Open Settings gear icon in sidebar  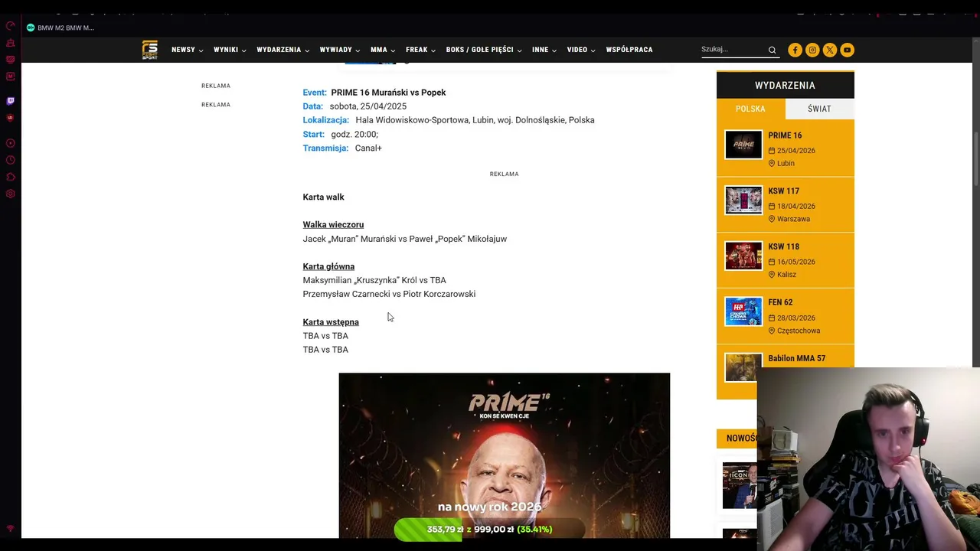pos(11,194)
